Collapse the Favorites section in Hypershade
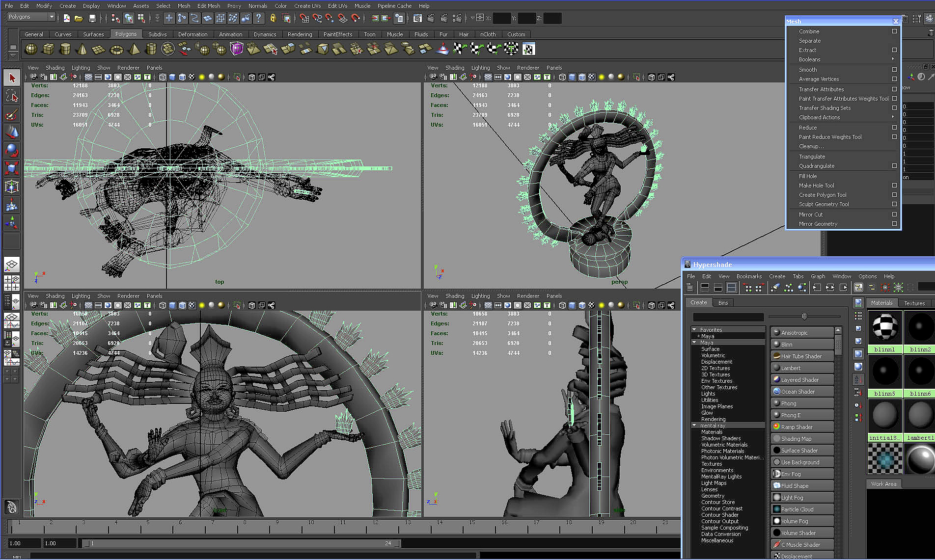Viewport: 935px width, 560px height. 694,330
